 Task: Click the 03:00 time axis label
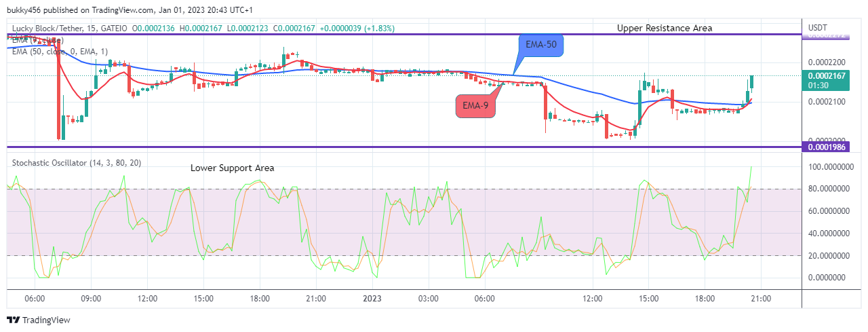pos(428,298)
